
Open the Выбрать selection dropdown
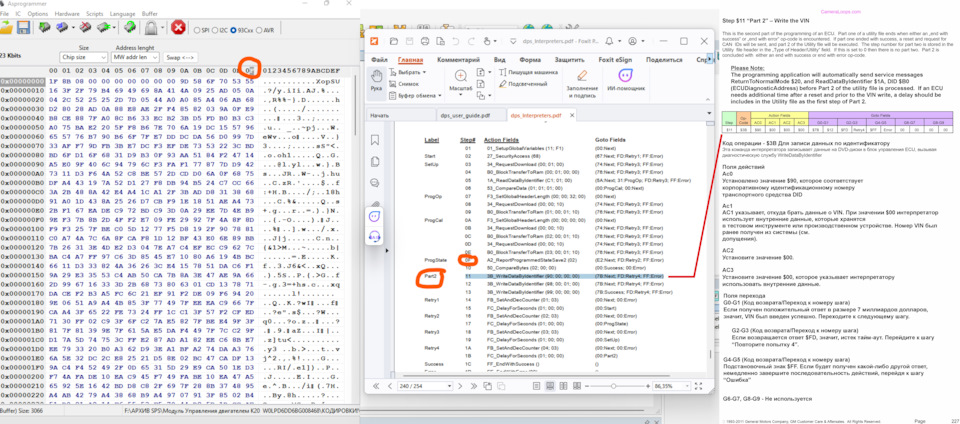(x=407, y=72)
